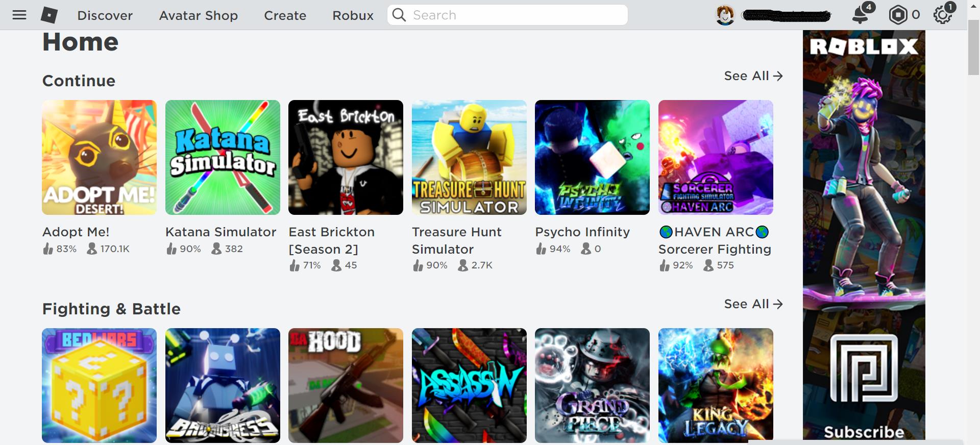Screen dimensions: 980x445
Task: Click Psycho Infinity 94% rating
Action: coord(553,249)
